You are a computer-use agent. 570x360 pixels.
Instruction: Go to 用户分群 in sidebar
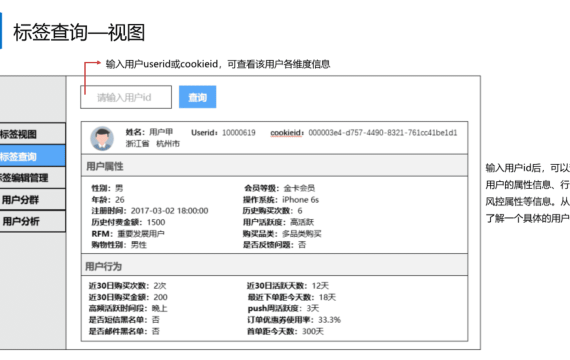(x=32, y=200)
